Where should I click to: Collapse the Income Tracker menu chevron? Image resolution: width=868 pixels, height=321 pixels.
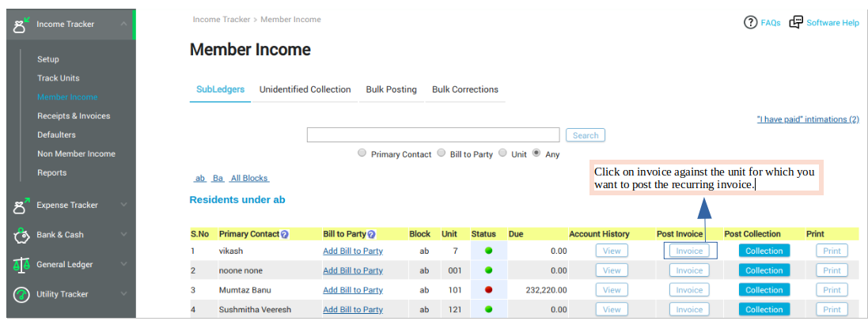[123, 24]
